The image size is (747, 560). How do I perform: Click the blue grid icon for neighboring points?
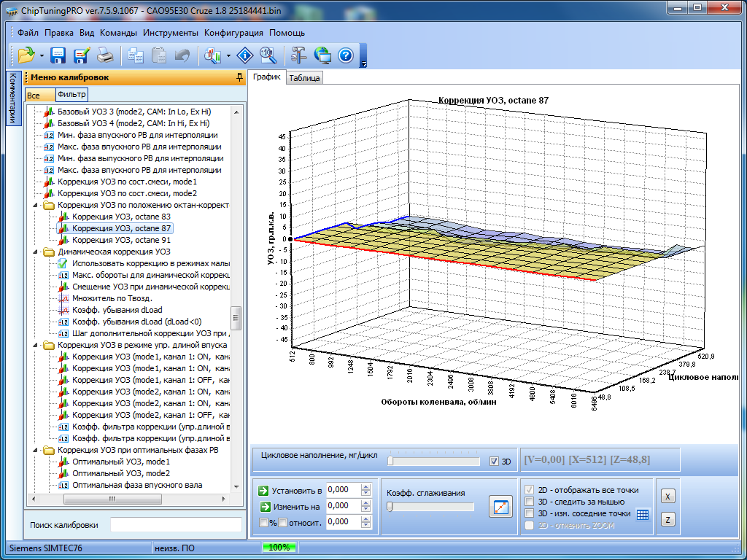click(x=643, y=515)
